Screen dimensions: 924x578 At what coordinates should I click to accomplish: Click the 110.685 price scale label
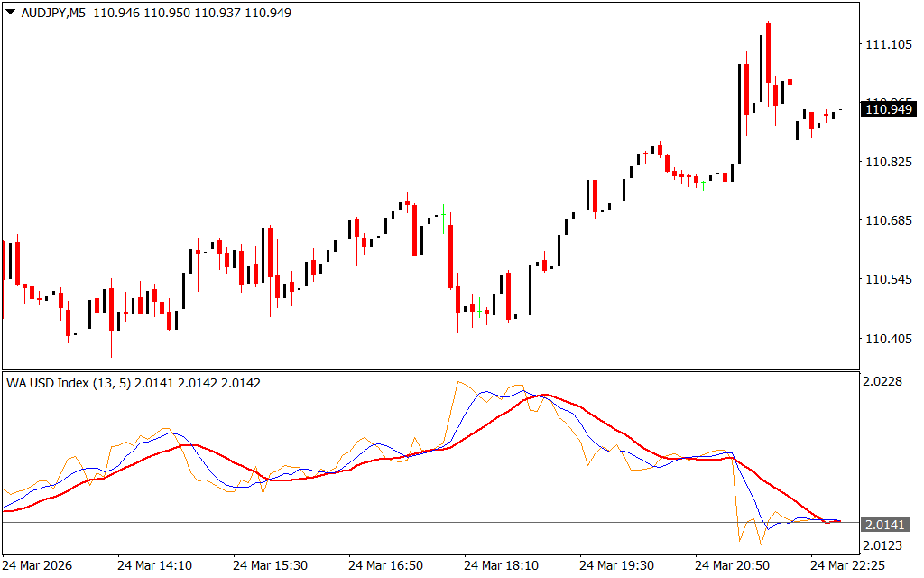pyautogui.click(x=888, y=221)
